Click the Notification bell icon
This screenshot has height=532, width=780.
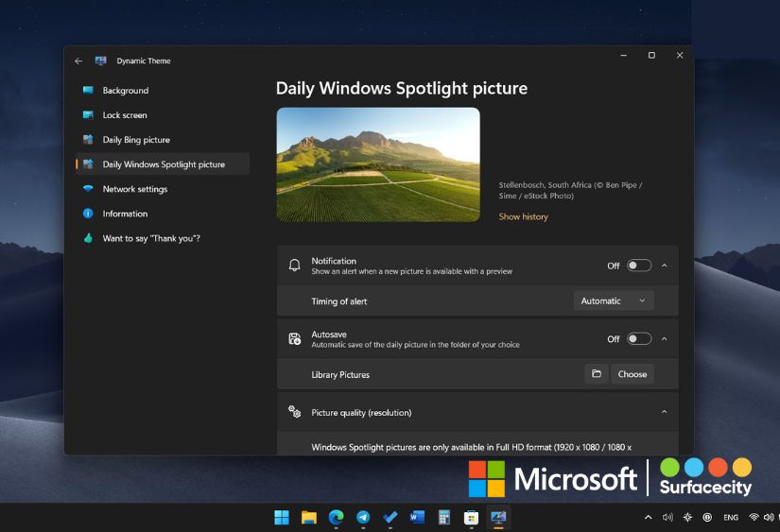pyautogui.click(x=295, y=266)
